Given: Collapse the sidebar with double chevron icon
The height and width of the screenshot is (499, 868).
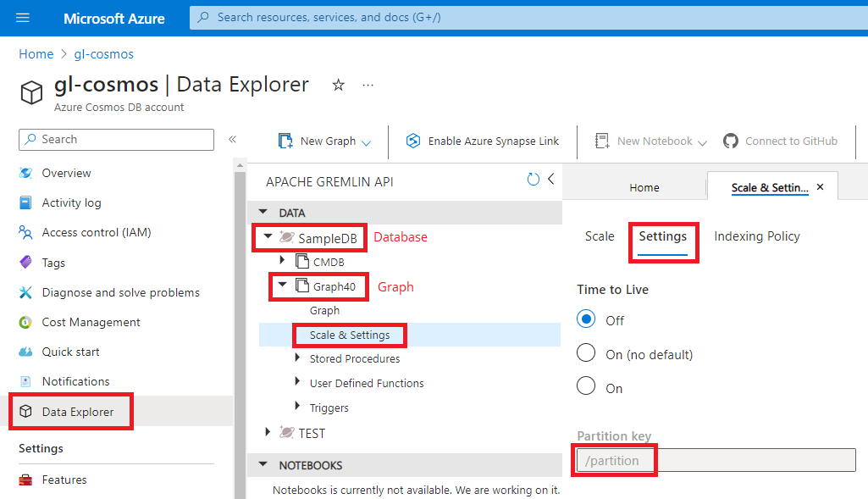Looking at the screenshot, I should tap(232, 140).
